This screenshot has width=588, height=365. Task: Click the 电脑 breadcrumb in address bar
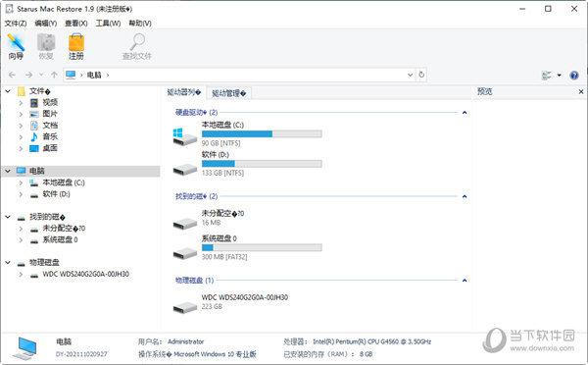pyautogui.click(x=94, y=75)
